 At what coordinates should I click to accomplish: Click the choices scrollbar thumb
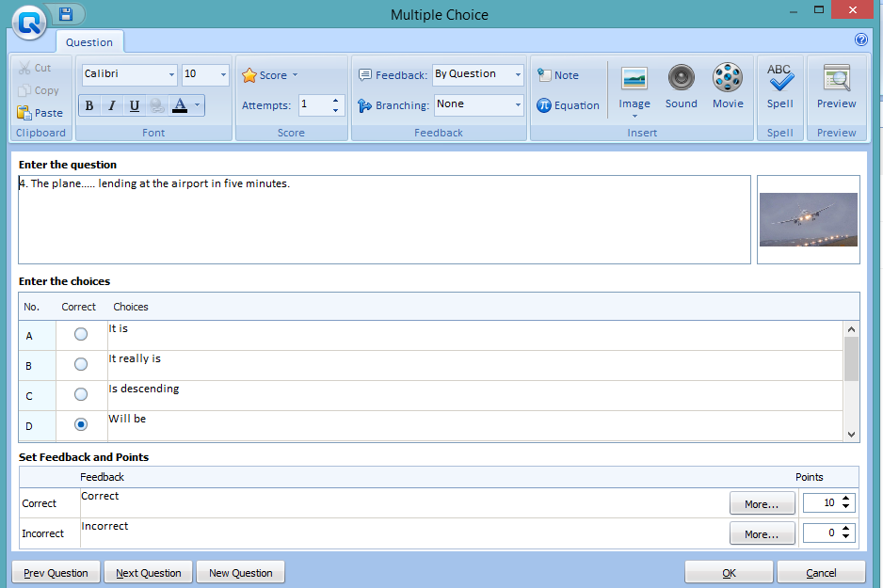tap(851, 359)
